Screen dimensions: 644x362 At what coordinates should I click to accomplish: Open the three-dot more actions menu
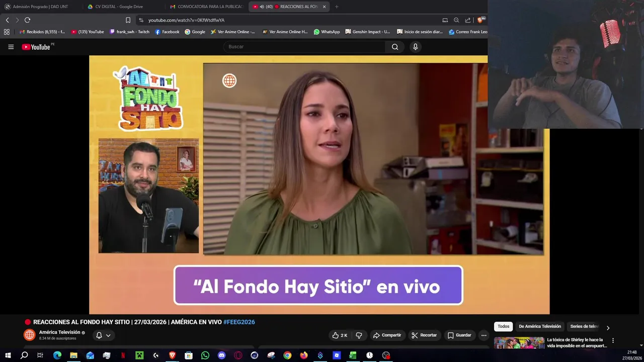(484, 335)
